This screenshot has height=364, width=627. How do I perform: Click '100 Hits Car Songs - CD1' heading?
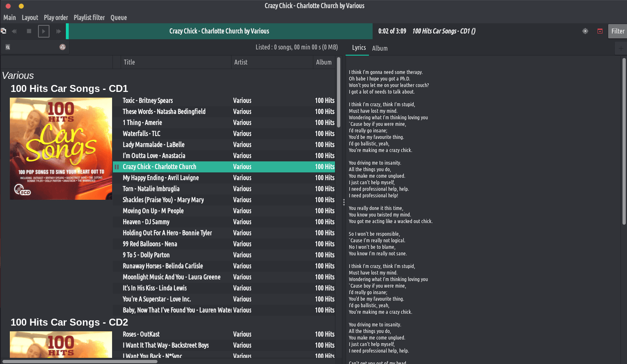70,89
